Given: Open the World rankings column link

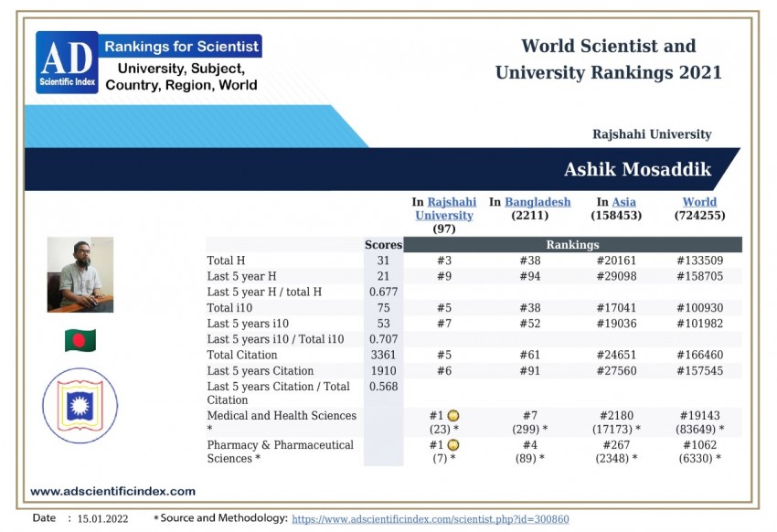Looking at the screenshot, I should click(699, 202).
